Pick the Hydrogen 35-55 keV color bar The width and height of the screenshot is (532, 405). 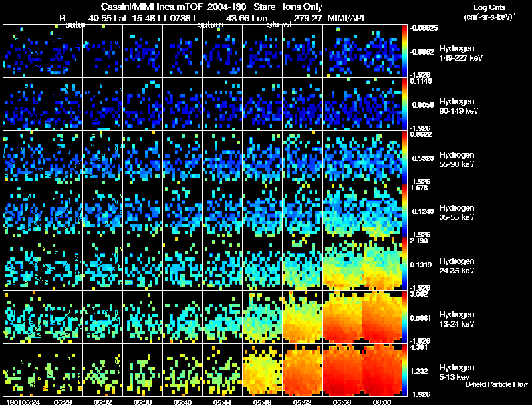[404, 210]
